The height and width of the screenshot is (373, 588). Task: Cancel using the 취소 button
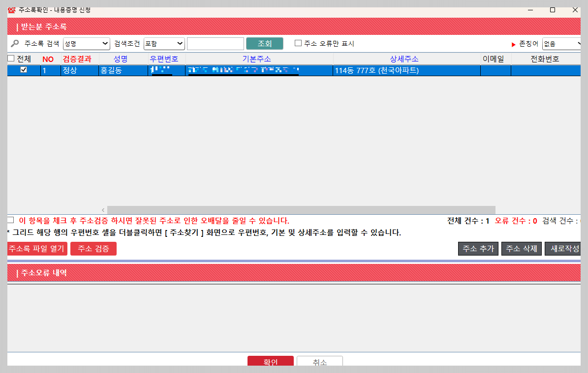[319, 361]
